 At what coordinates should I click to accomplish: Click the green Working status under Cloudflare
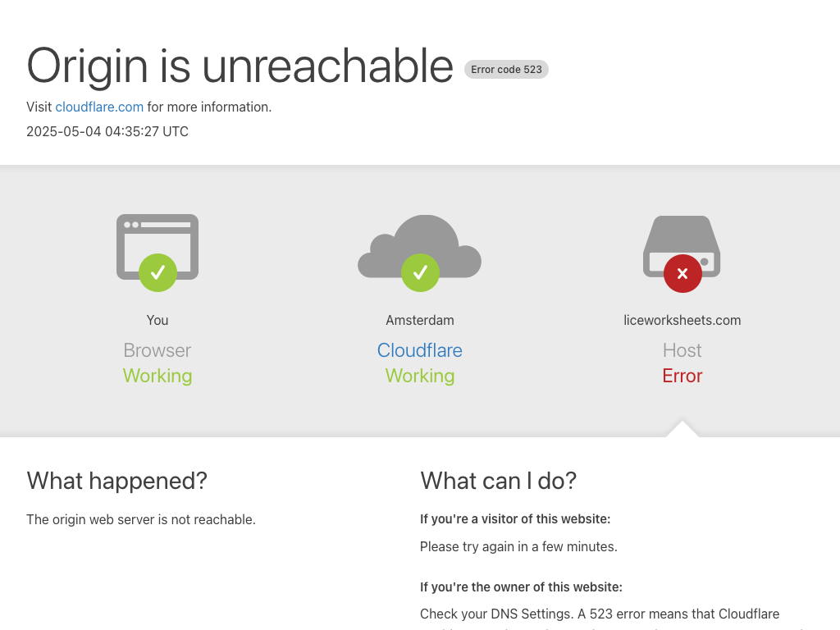[x=420, y=376]
